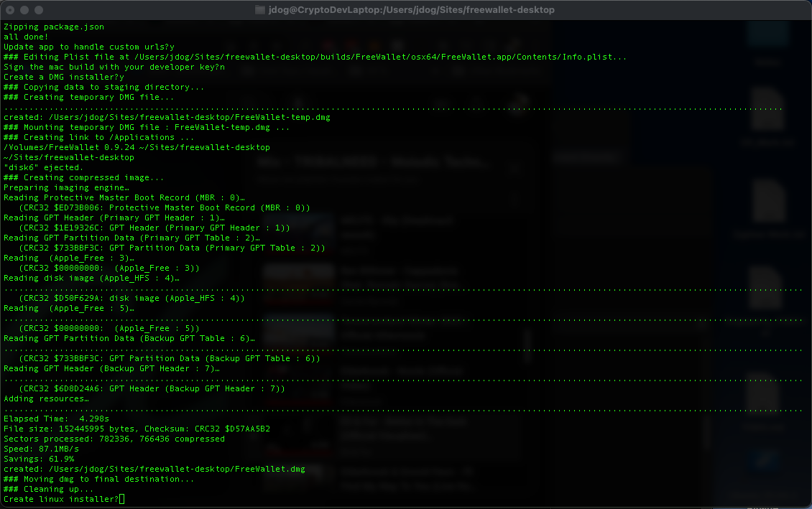
Task: Click 'Reading (Apple_Free : 3)…' line
Action: [x=69, y=258]
